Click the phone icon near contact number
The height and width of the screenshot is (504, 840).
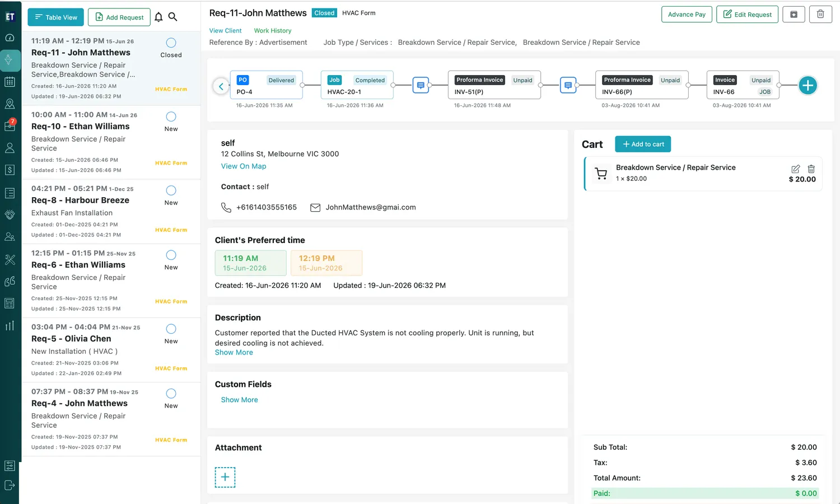226,208
